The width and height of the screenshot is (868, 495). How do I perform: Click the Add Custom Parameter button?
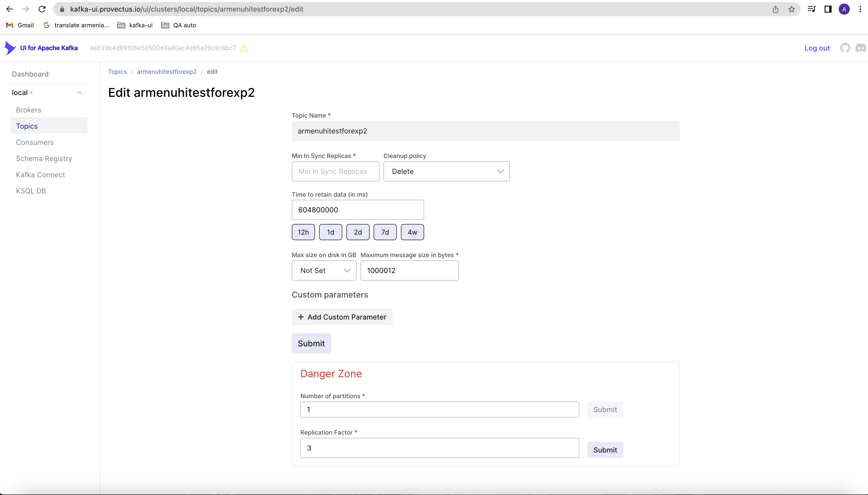tap(342, 317)
